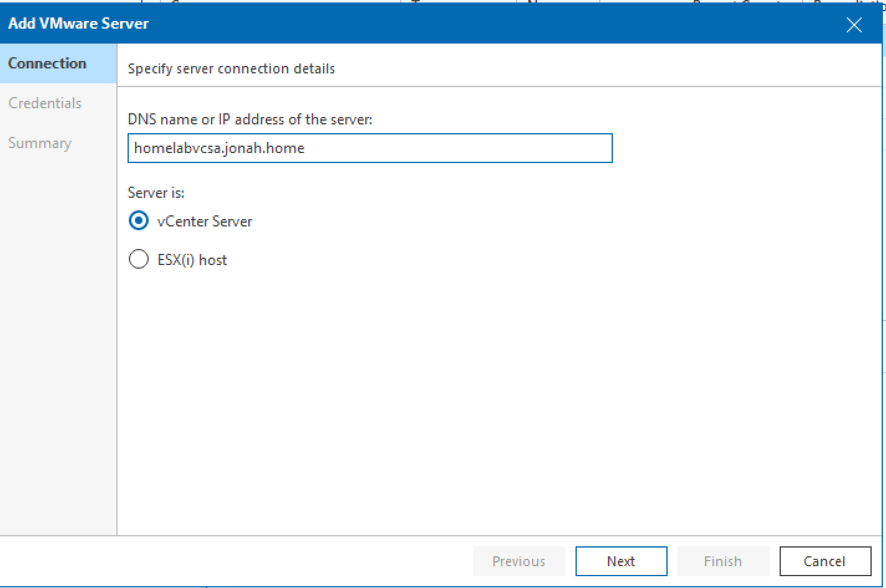This screenshot has width=886, height=588.
Task: Cancel the Add VMware Server wizard
Action: (825, 561)
